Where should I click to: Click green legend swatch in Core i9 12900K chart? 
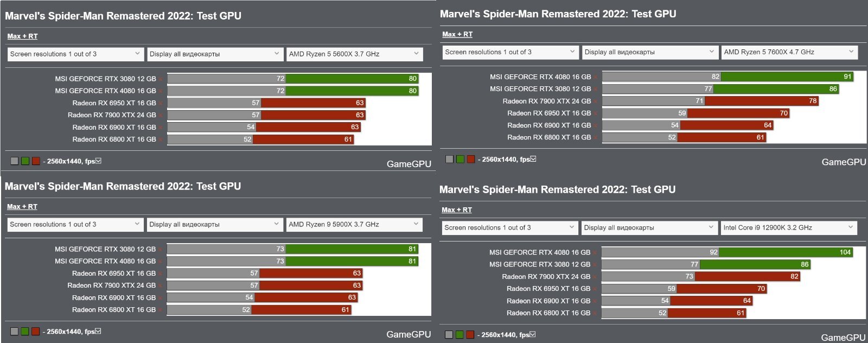point(459,335)
